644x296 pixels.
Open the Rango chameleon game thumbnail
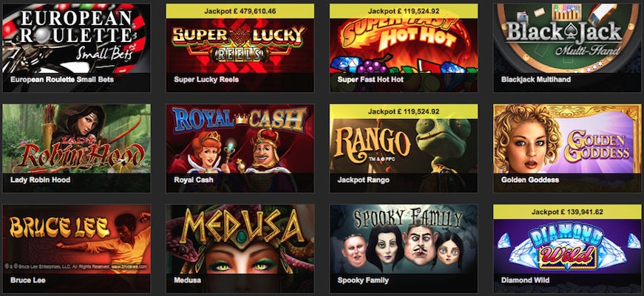404,146
